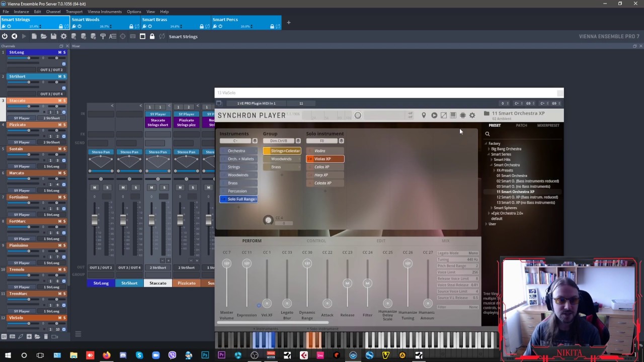Image resolution: width=644 pixels, height=362 pixels.
Task: Solo the Staccato channel in channel list
Action: pyautogui.click(x=64, y=101)
